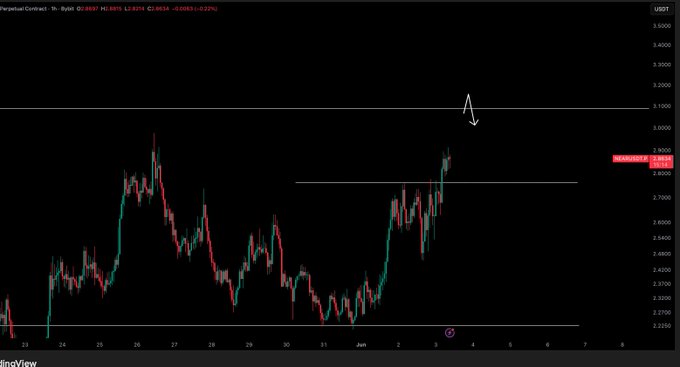Click the 2.7000 price scale label
680x367 pixels.
tap(661, 197)
